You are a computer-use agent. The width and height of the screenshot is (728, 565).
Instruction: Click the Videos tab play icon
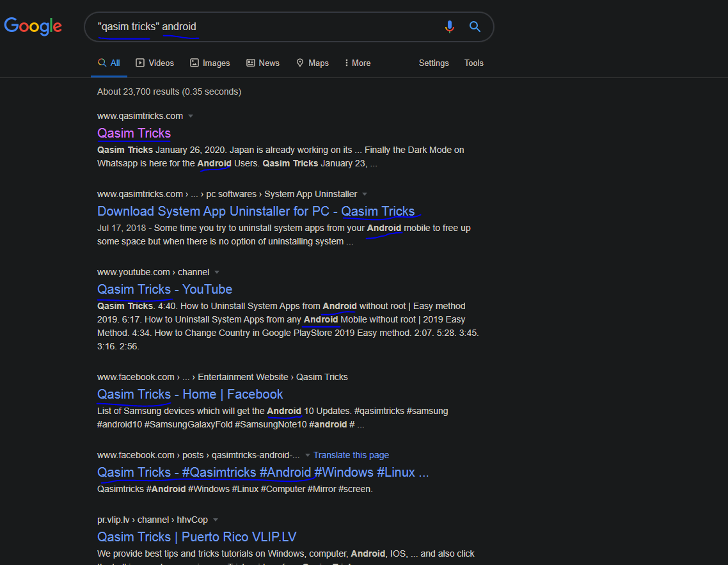139,63
